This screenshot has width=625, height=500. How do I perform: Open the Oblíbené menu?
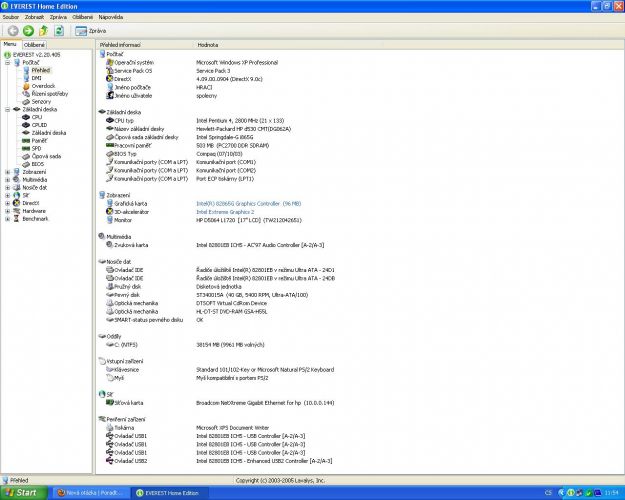[x=82, y=17]
